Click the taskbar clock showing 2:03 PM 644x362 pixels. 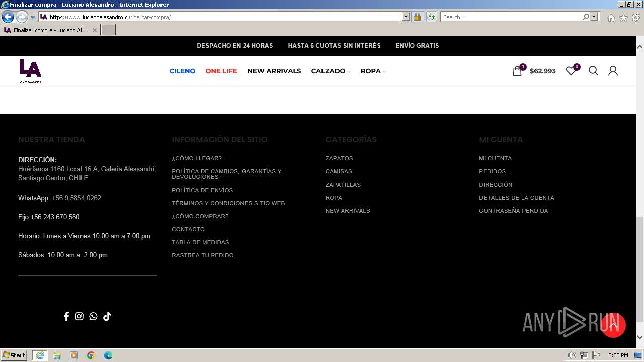[x=618, y=355]
